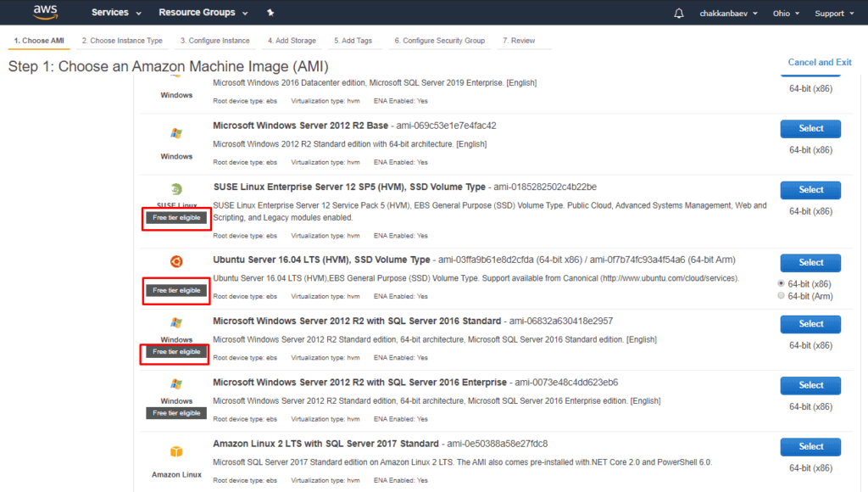Select 64-bit (Arm) radio for Ubuntu
The width and height of the screenshot is (868, 492).
click(781, 296)
